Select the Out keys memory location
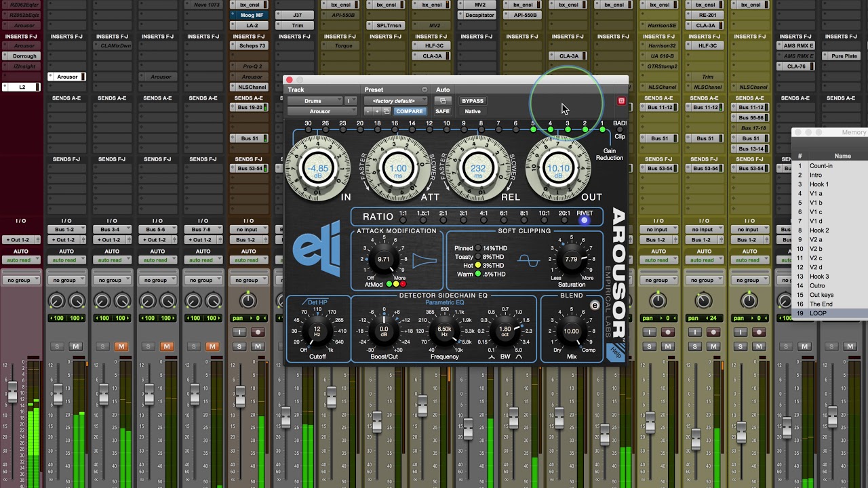Viewport: 868px width, 488px height. (831, 295)
